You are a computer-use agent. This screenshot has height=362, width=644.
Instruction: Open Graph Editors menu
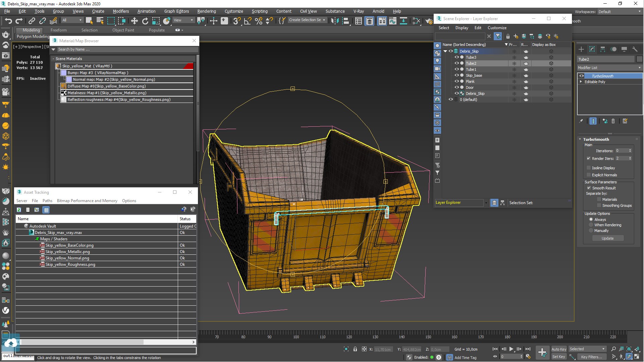(176, 11)
